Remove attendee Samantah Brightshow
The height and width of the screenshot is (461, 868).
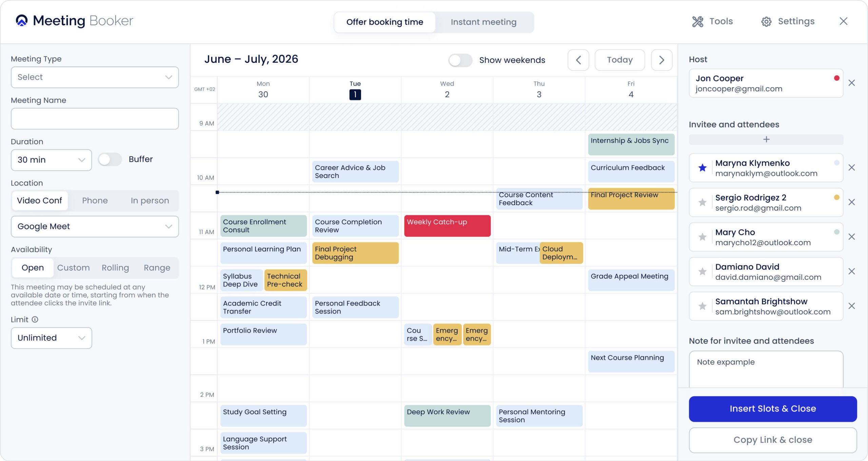[852, 306]
